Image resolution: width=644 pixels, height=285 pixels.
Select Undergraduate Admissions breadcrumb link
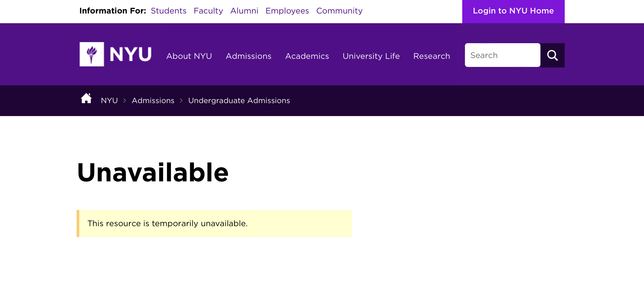click(x=239, y=101)
